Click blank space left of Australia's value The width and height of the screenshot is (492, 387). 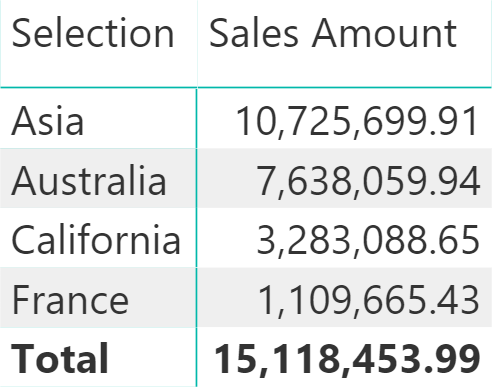[x=227, y=180]
